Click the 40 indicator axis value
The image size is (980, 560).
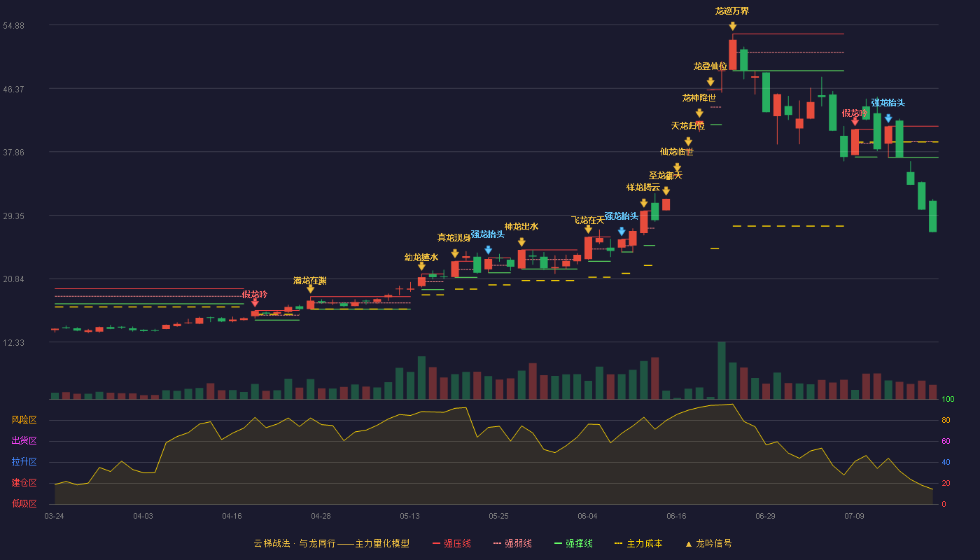coord(946,462)
